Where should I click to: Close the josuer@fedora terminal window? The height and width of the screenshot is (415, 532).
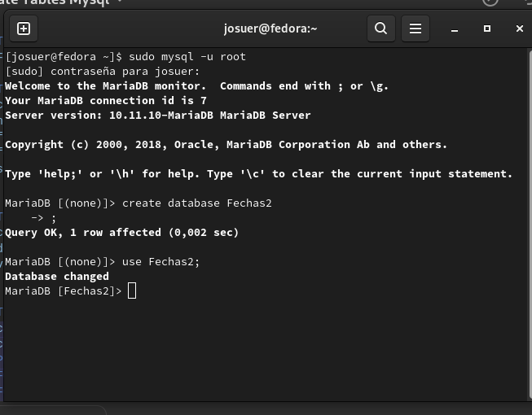tap(520, 28)
